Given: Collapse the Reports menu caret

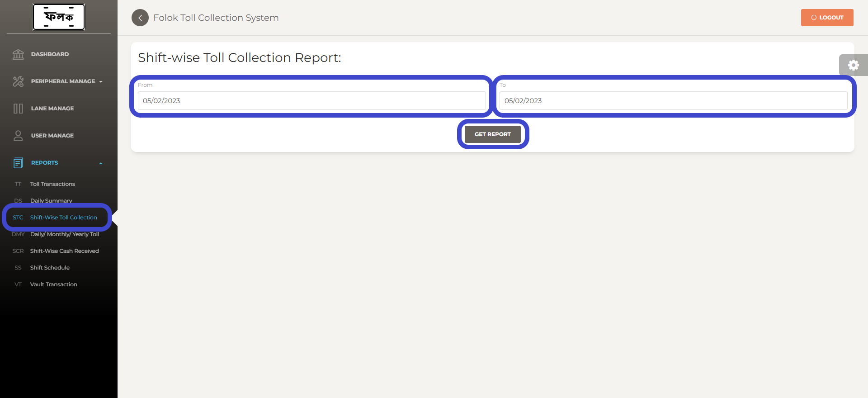Looking at the screenshot, I should (x=101, y=163).
